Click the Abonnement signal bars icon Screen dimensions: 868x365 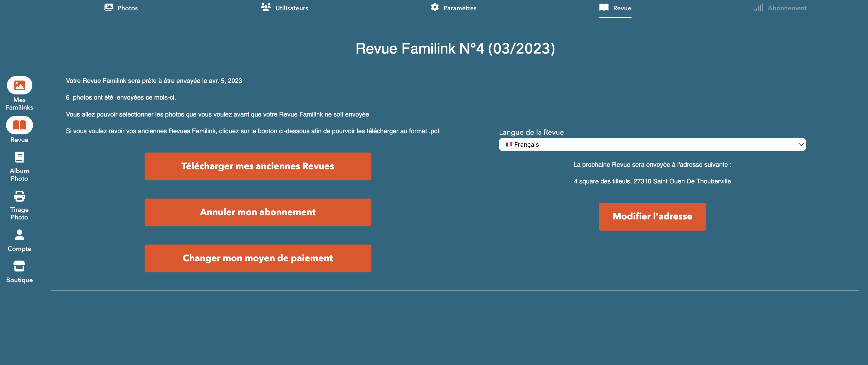(759, 8)
